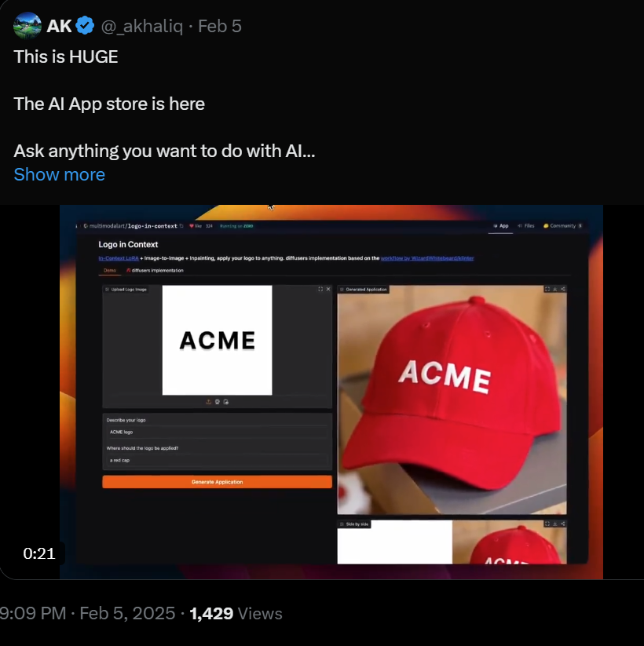644x646 pixels.
Task: Follow the workflow by WizardWhitebeard/klinter link
Action: (427, 258)
